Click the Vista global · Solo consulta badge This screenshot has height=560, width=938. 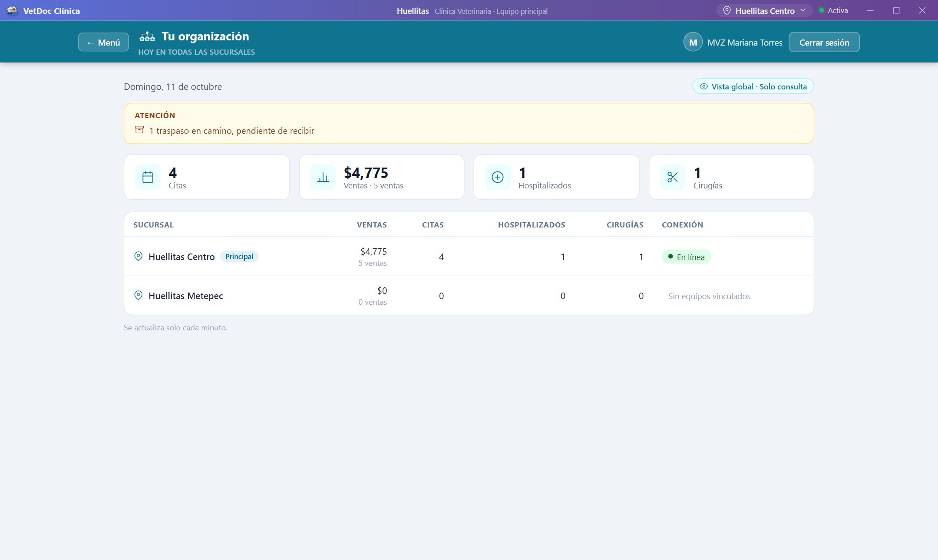(x=753, y=86)
